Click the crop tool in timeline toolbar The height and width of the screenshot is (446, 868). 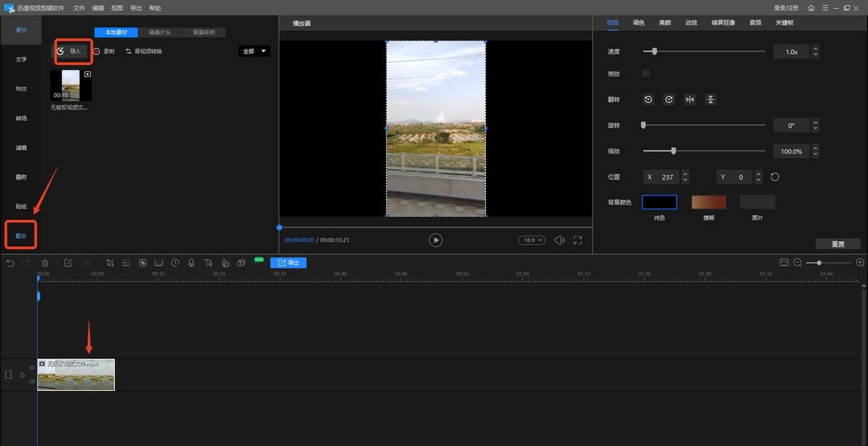point(110,263)
